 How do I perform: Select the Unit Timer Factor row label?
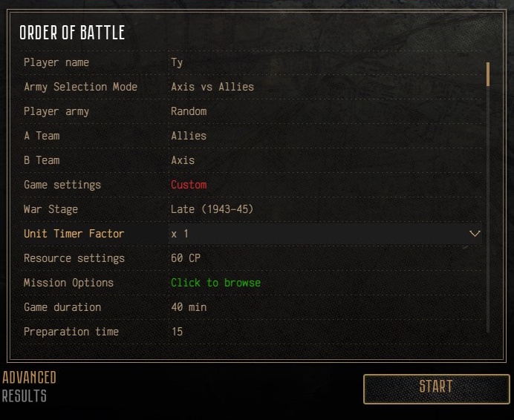click(74, 234)
